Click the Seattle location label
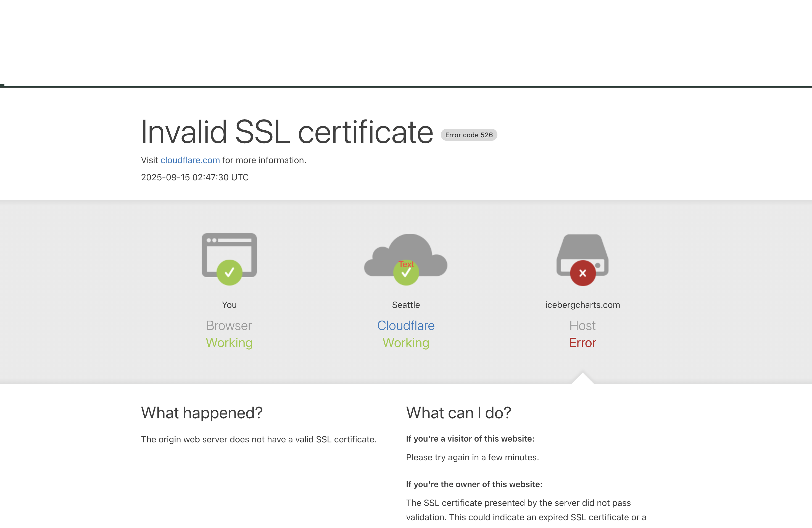The height and width of the screenshot is (528, 812). click(406, 305)
